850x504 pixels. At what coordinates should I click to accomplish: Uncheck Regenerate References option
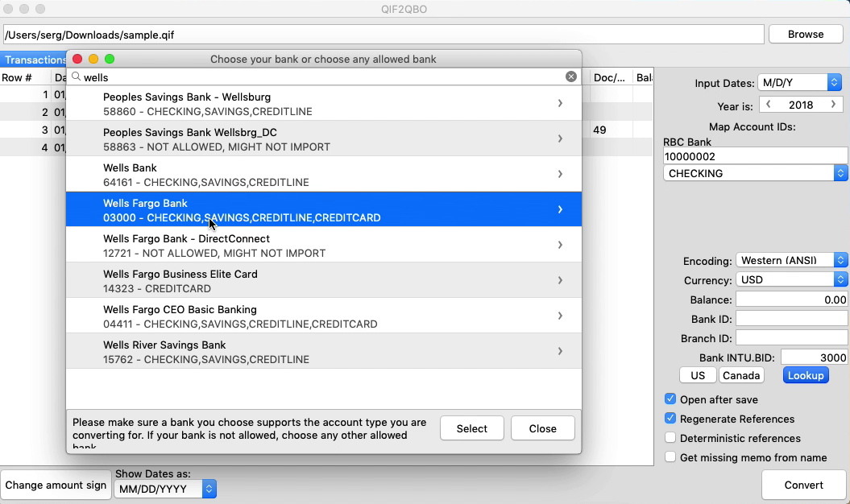(x=670, y=419)
